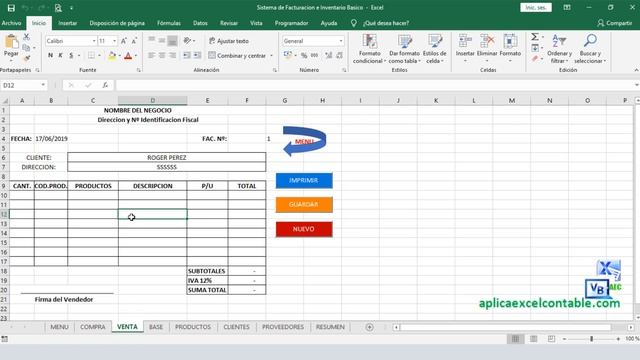The width and height of the screenshot is (640, 360).
Task: Click the horizontal scrollbar at the bottom
Action: [505, 327]
